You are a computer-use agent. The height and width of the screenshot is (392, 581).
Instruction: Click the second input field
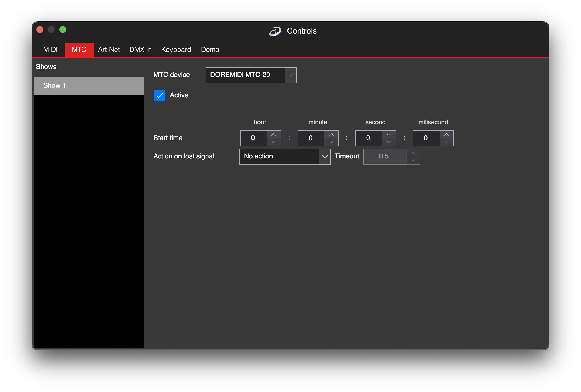tap(369, 138)
